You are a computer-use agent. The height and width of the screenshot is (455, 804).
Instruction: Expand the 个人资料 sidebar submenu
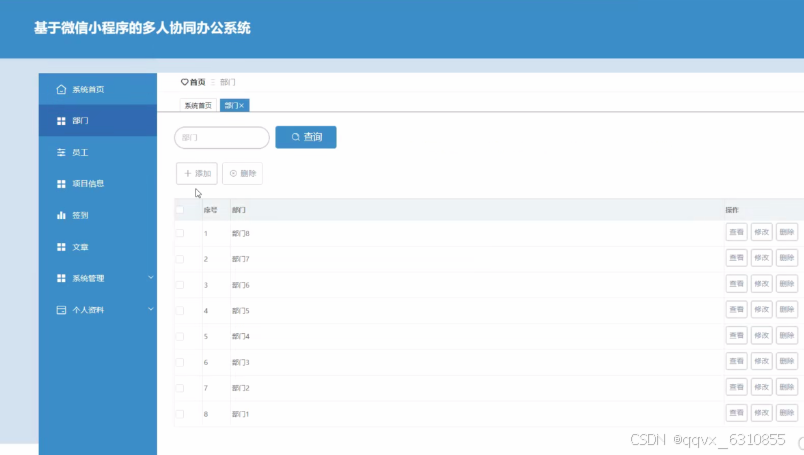coord(151,309)
